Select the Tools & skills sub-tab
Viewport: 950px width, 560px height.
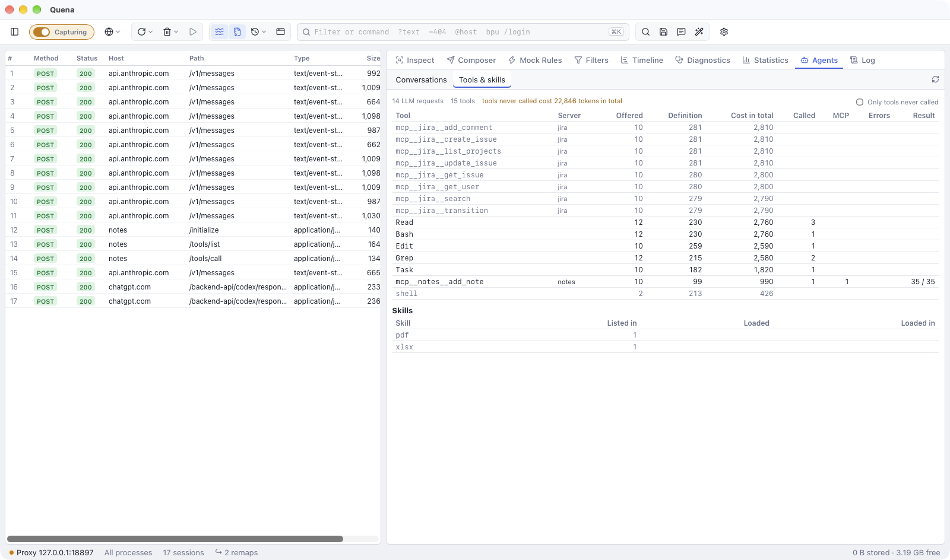point(482,80)
